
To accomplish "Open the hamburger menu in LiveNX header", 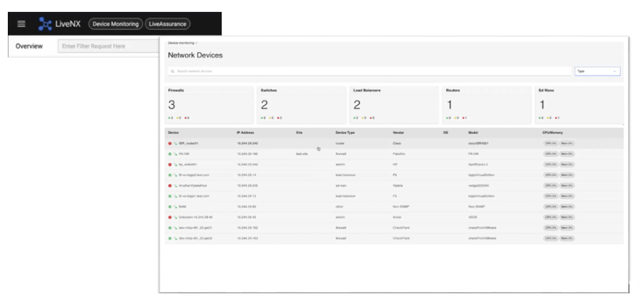I will [x=21, y=24].
